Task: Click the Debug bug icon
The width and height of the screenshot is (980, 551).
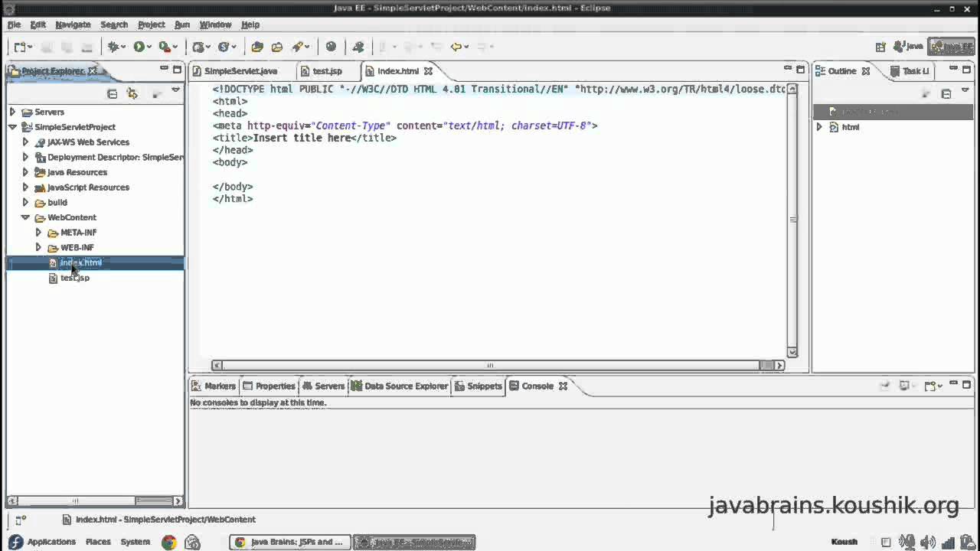Action: click(x=114, y=47)
